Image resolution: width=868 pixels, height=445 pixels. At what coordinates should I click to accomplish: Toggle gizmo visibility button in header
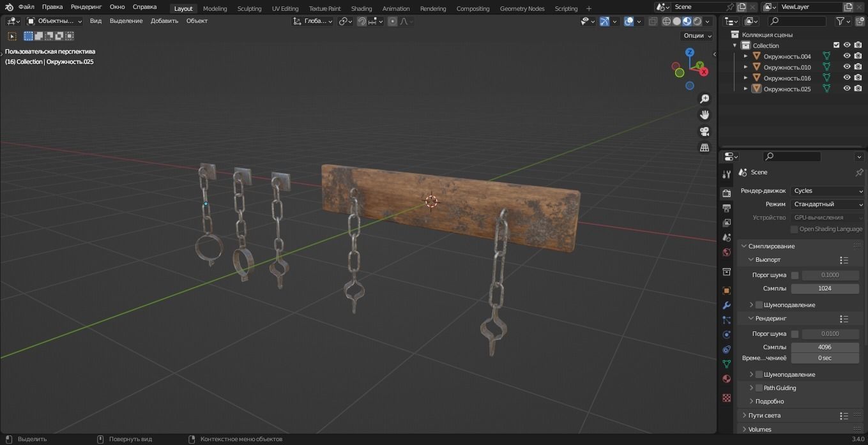pos(604,21)
